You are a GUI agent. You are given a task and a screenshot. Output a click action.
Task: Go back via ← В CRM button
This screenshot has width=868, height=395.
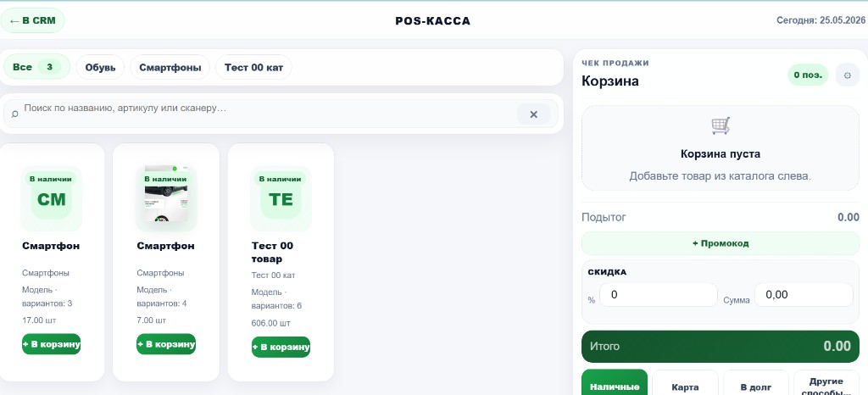(x=33, y=20)
